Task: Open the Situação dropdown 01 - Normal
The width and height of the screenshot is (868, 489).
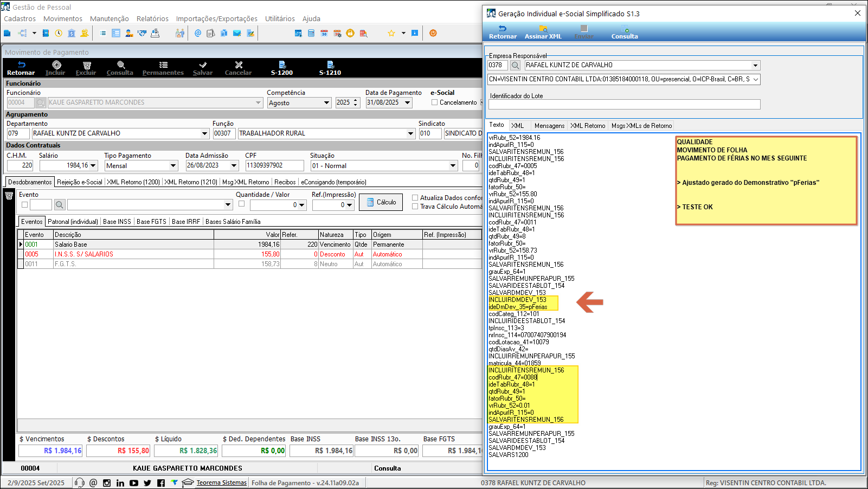Action: (453, 166)
